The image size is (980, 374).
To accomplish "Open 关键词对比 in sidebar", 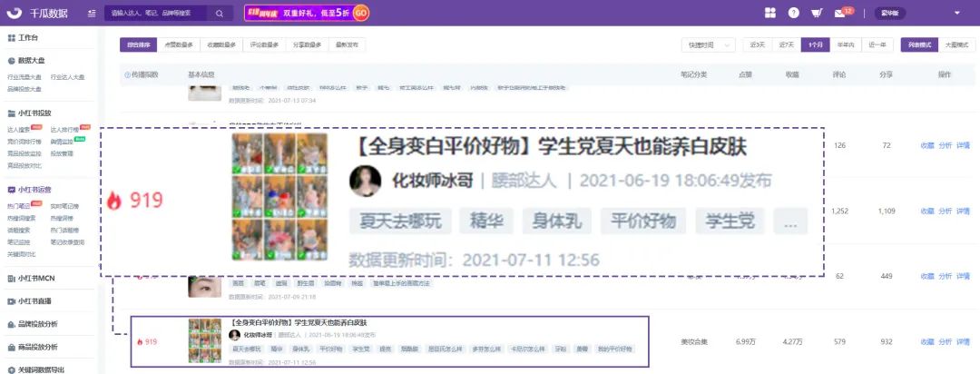I will coord(21,254).
